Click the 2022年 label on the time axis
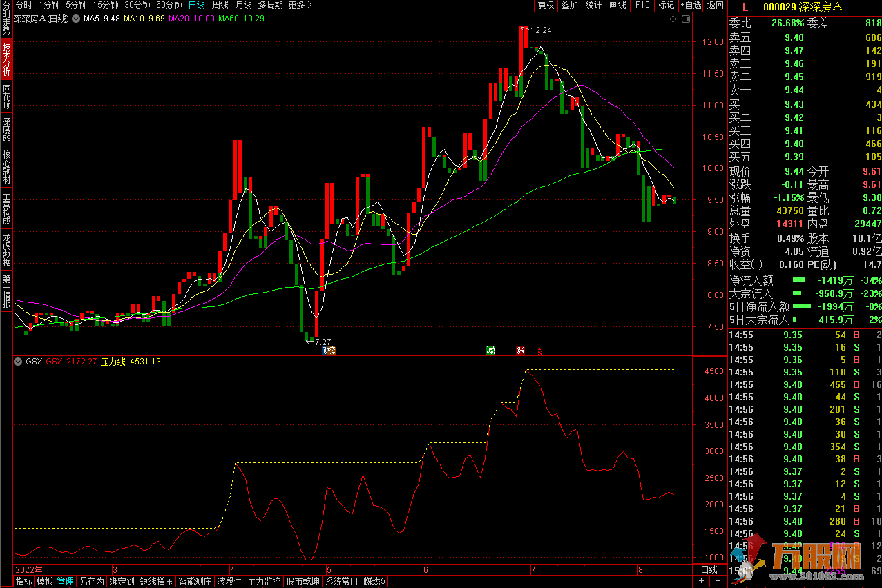Screen dimensions: 882x588 click(29, 570)
